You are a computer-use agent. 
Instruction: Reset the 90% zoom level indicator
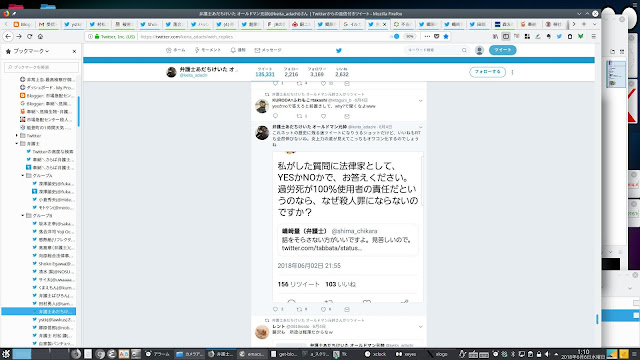pos(409,36)
